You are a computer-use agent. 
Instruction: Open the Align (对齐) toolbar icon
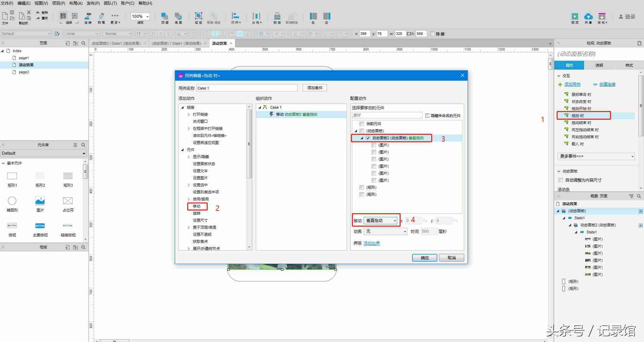(x=236, y=16)
